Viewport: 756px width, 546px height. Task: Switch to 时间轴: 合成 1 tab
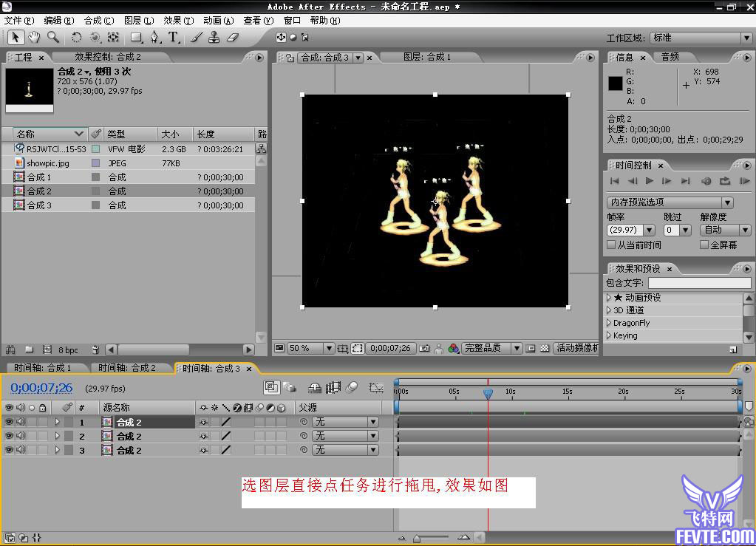[42, 368]
